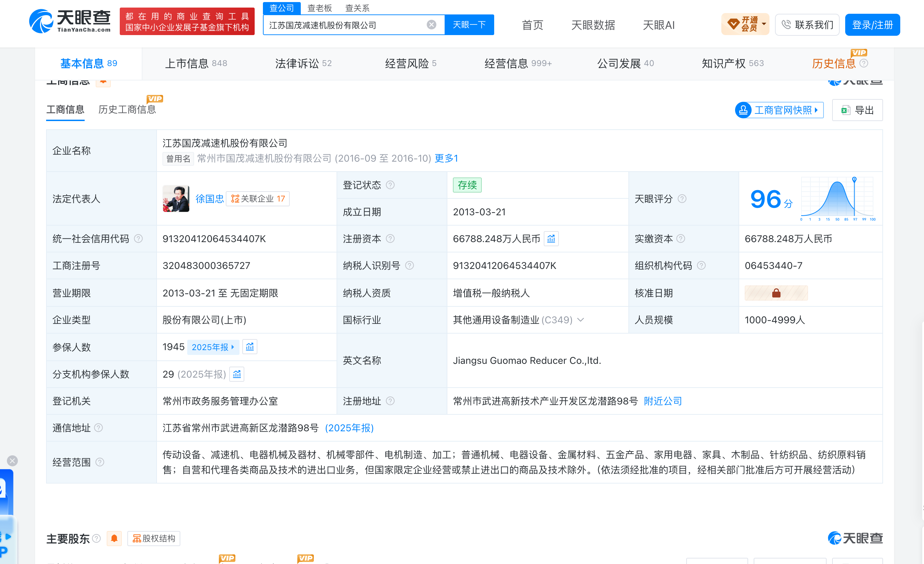This screenshot has height=564, width=924.
Task: Switch to the 上市信息 tab
Action: [x=196, y=63]
